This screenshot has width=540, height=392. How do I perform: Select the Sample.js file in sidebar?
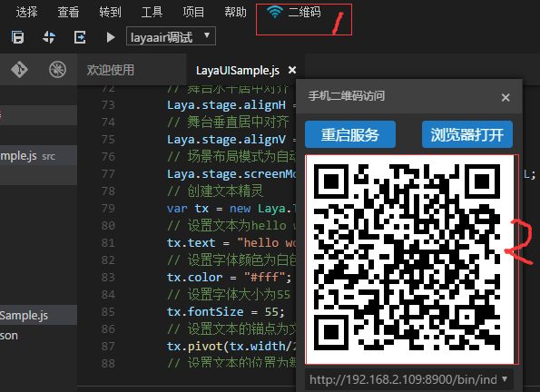tap(38, 315)
